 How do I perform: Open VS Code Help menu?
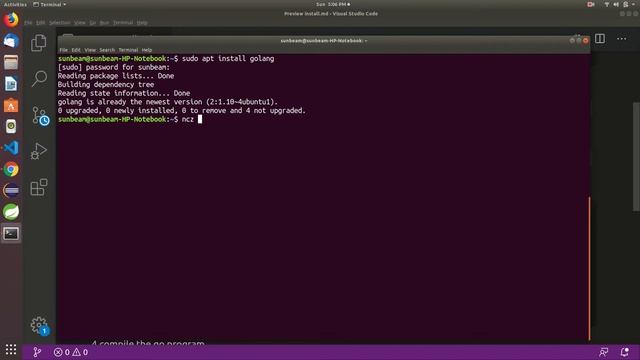click(142, 22)
